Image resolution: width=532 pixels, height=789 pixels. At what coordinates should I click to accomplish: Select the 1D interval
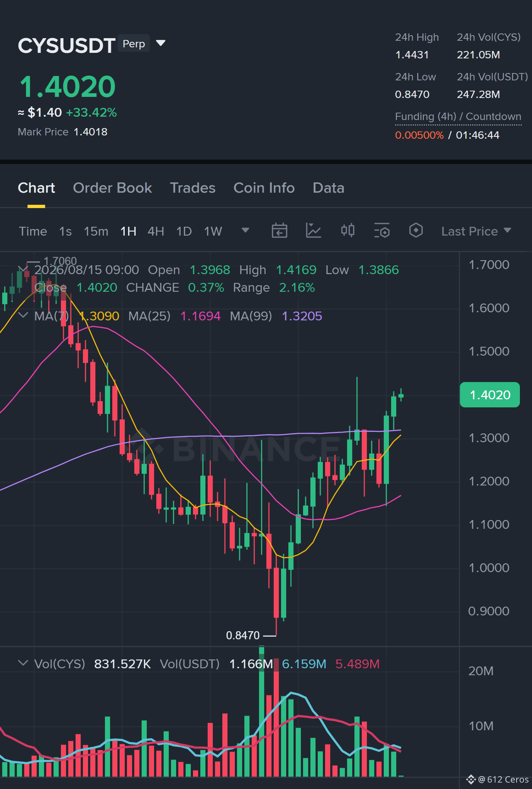tap(184, 231)
